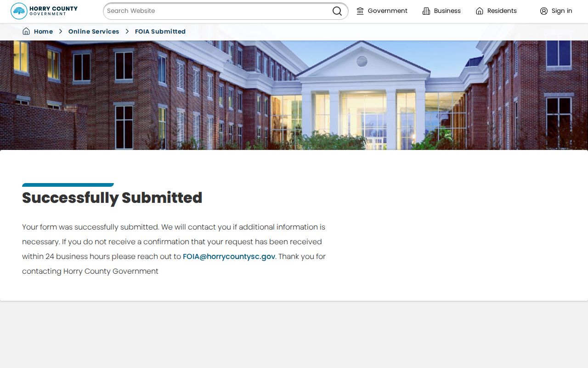The image size is (588, 368).
Task: Go to Home breadcrumb link
Action: (43, 31)
